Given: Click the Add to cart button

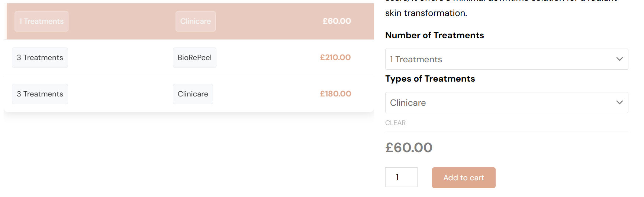Looking at the screenshot, I should tap(463, 178).
